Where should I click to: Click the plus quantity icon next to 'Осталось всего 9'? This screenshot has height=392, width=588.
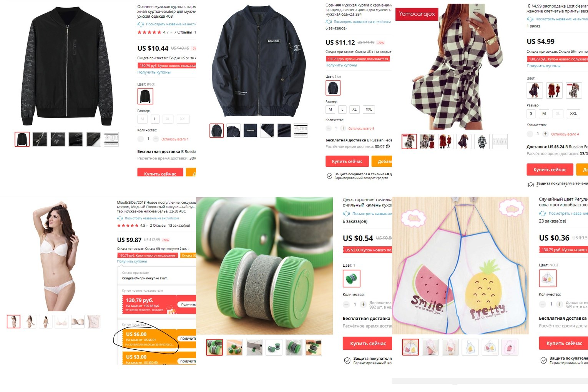tap(343, 128)
